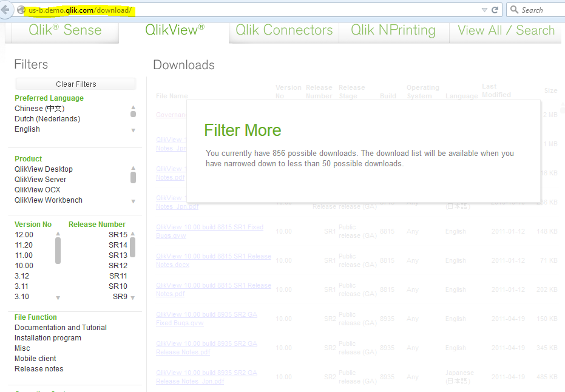Select release number SR11
Image resolution: width=565 pixels, height=392 pixels.
point(118,276)
